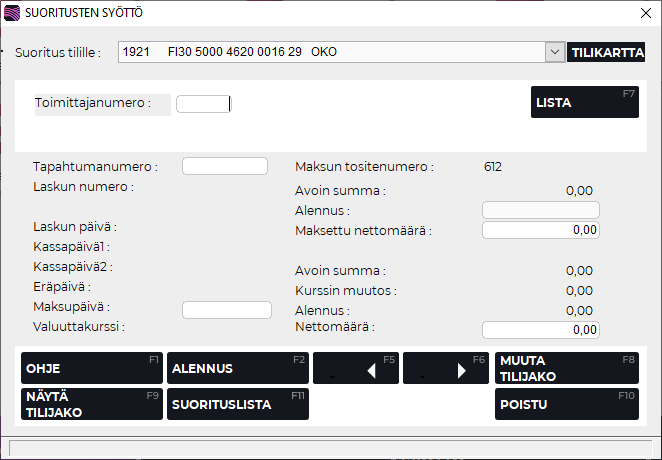Click the Maksupäivä date field
This screenshot has height=460, width=662.
(227, 310)
